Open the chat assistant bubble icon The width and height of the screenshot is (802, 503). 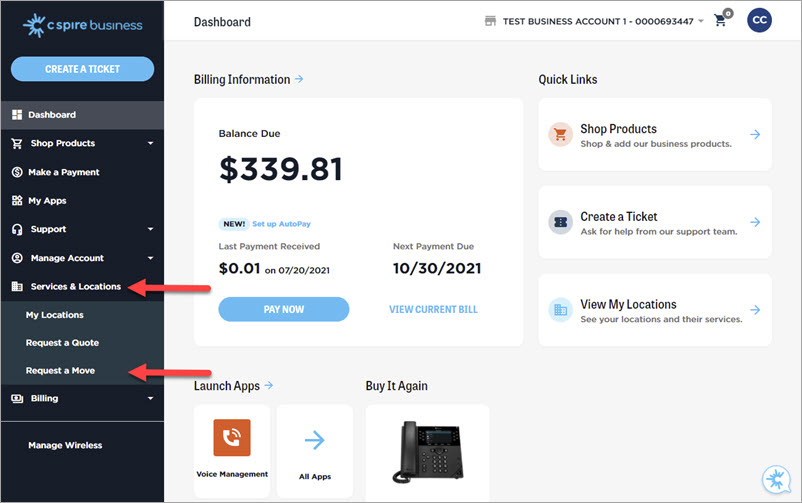[x=775, y=479]
